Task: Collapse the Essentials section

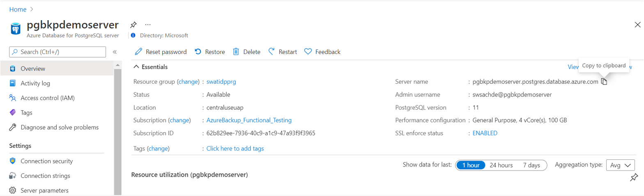Action: pyautogui.click(x=136, y=67)
